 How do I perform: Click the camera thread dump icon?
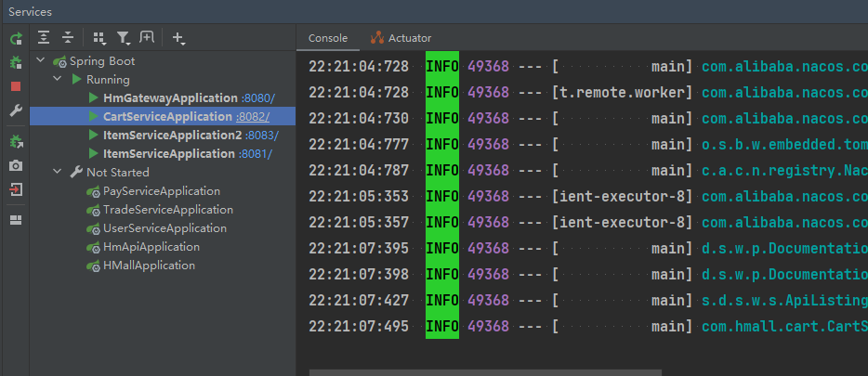tap(16, 165)
